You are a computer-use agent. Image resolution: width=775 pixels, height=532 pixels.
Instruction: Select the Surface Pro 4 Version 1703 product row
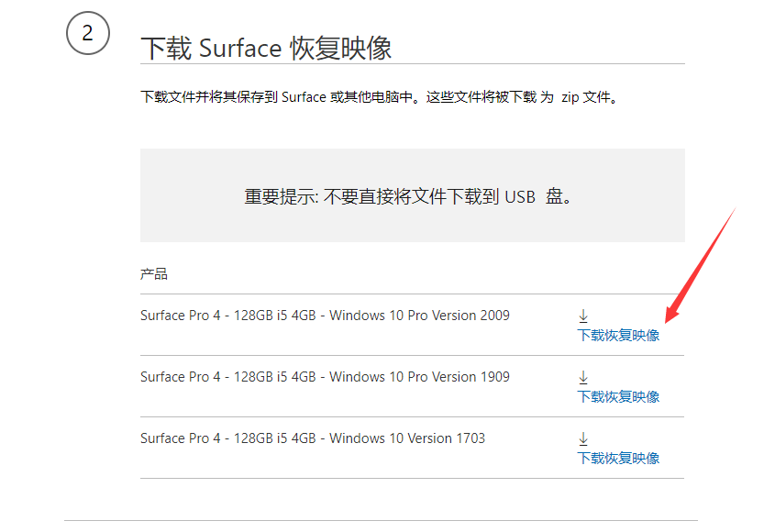tap(312, 438)
